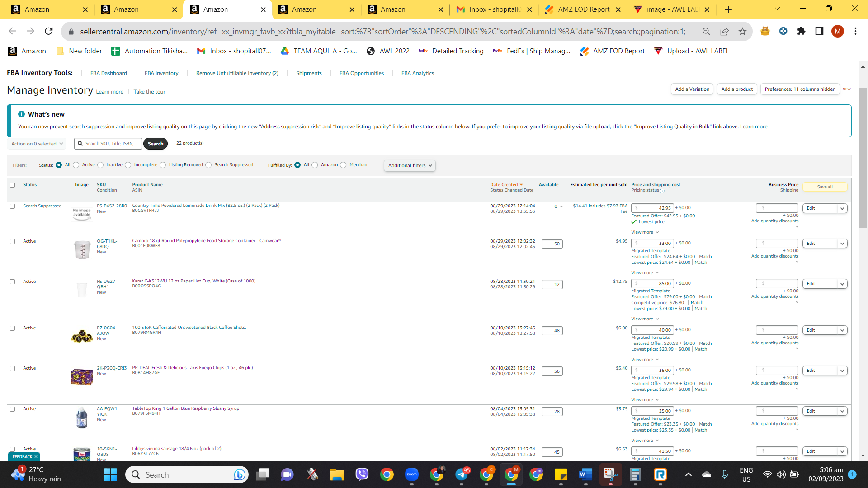Select the Inactive status filter radio

pyautogui.click(x=100, y=165)
